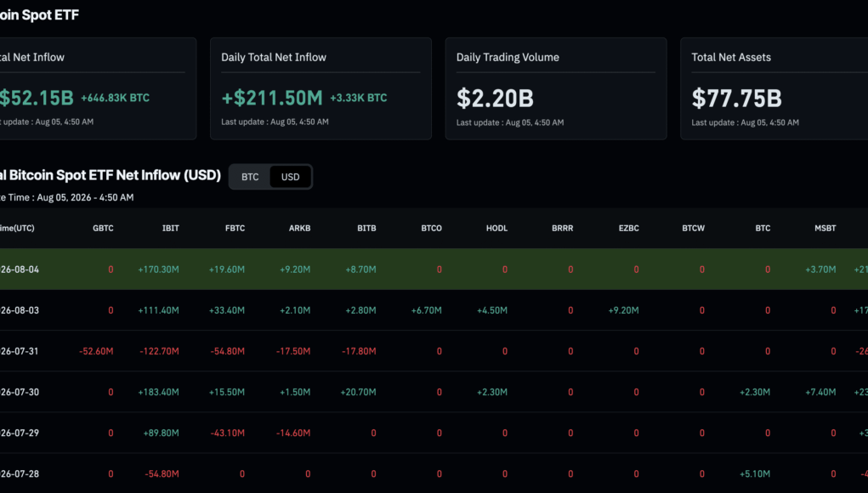
Task: Click ARKB +9.20M cell
Action: pyautogui.click(x=294, y=269)
